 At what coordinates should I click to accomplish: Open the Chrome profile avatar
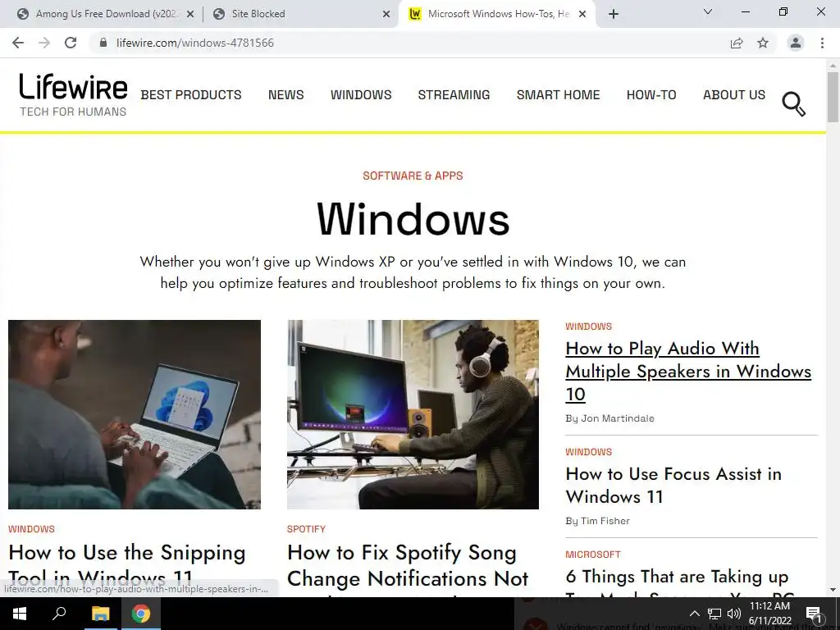click(x=796, y=43)
